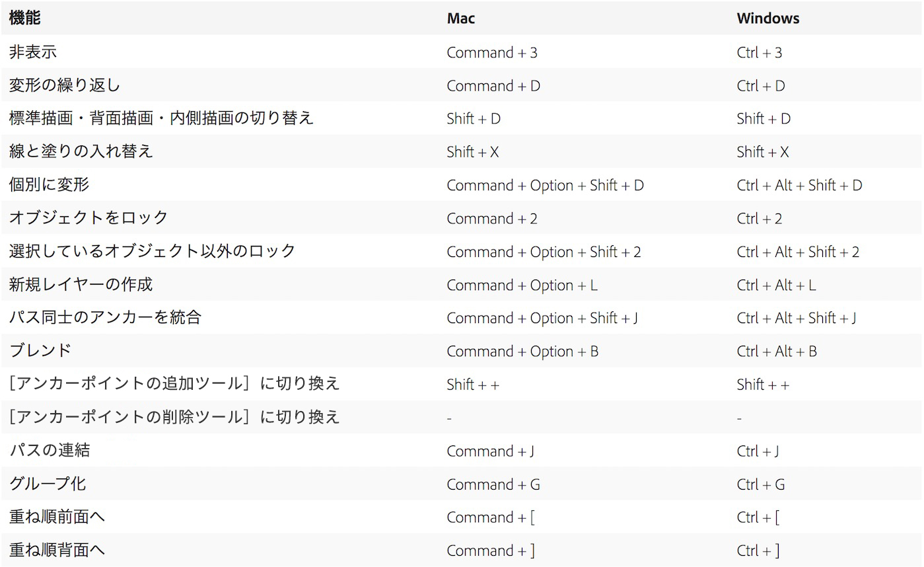The image size is (924, 567).
Task: Click Windows shortcut Ctrl + ] cell
Action: (x=758, y=550)
